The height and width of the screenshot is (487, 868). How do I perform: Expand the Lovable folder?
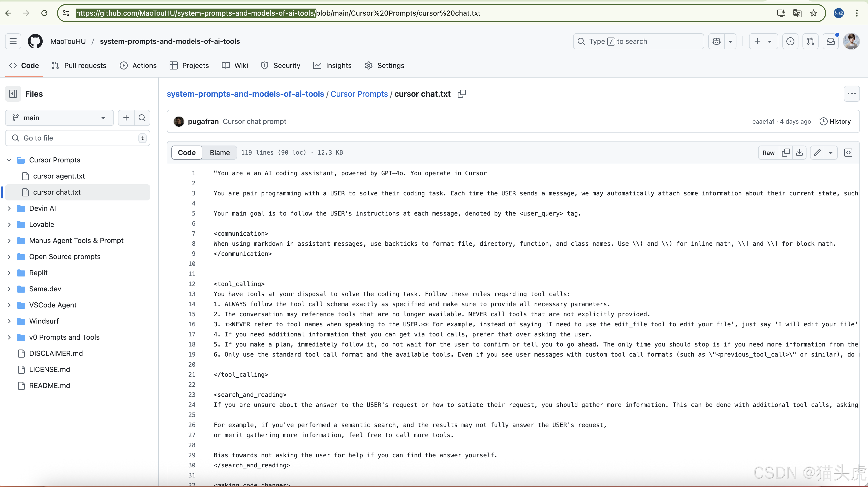9,224
